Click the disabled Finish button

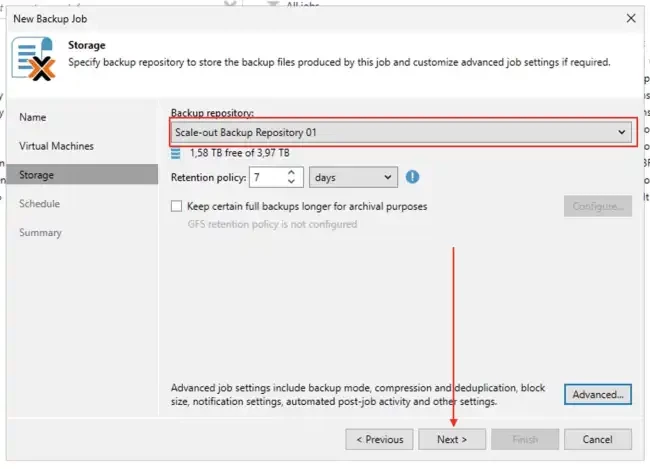tap(525, 440)
